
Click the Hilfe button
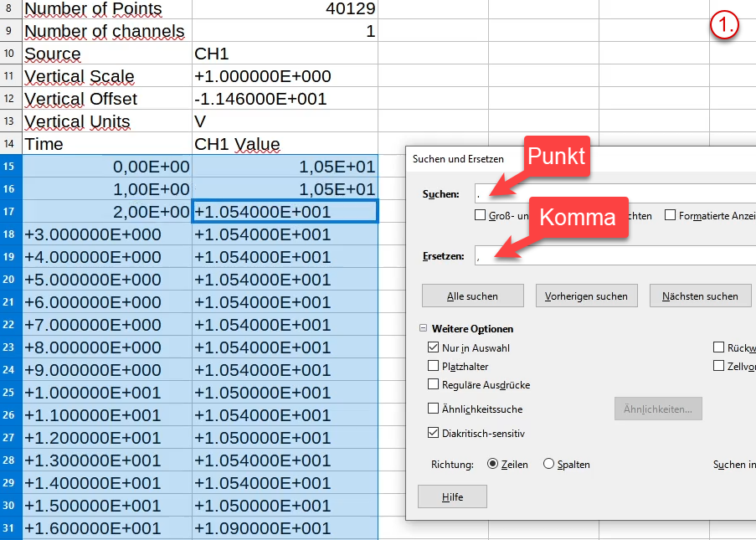coord(452,496)
